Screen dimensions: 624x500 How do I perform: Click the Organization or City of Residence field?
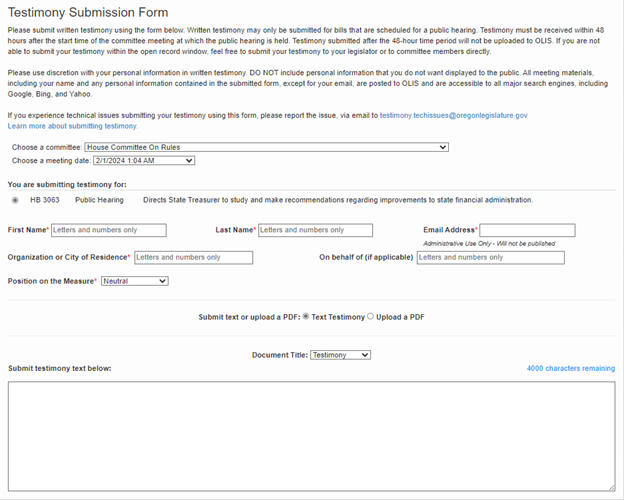click(193, 258)
